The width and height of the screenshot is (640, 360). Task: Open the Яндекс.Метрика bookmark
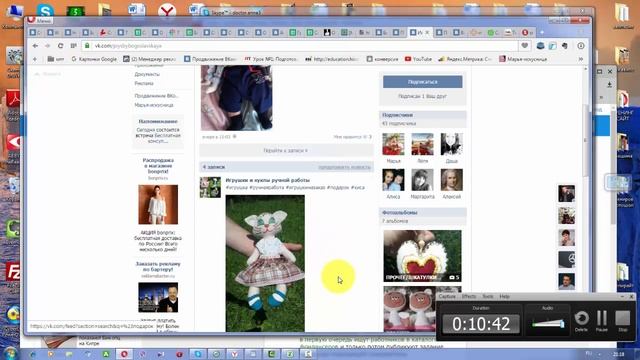pos(465,59)
